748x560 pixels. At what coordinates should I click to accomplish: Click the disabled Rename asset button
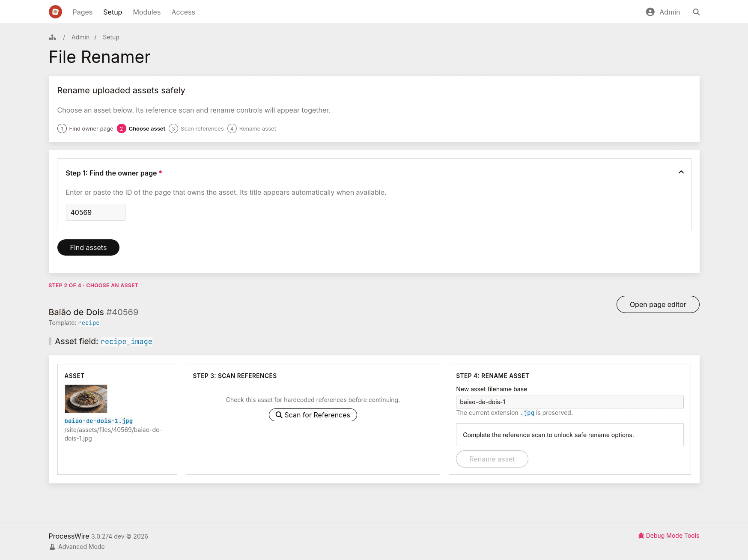click(492, 459)
